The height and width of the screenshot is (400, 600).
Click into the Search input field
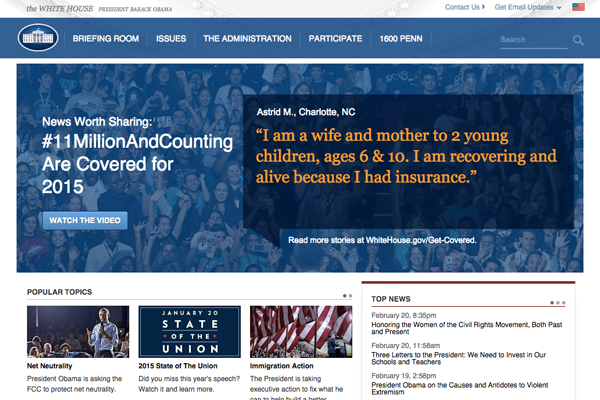(534, 40)
